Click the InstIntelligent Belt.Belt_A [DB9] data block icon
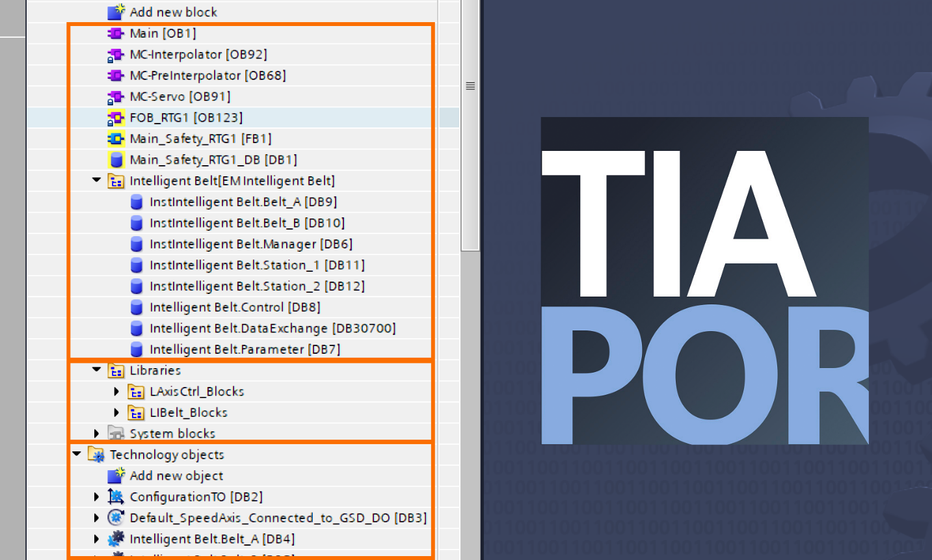Image resolution: width=932 pixels, height=560 pixels. [137, 202]
